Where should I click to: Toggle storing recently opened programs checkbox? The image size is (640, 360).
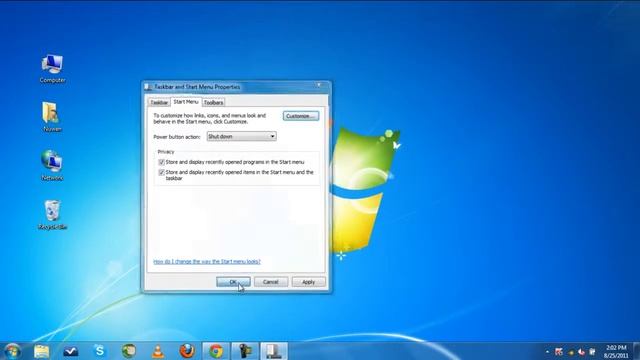162,162
